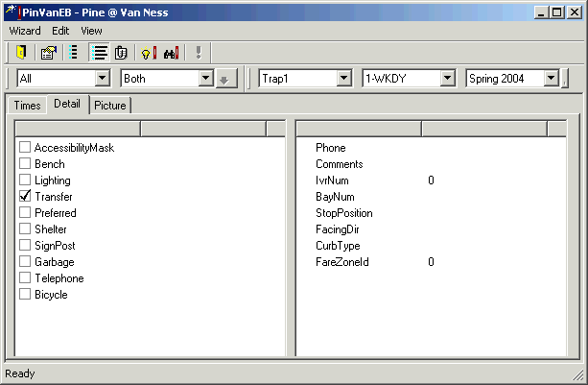Enable the SignPost checkbox
The height and width of the screenshot is (385, 588).
coord(25,245)
